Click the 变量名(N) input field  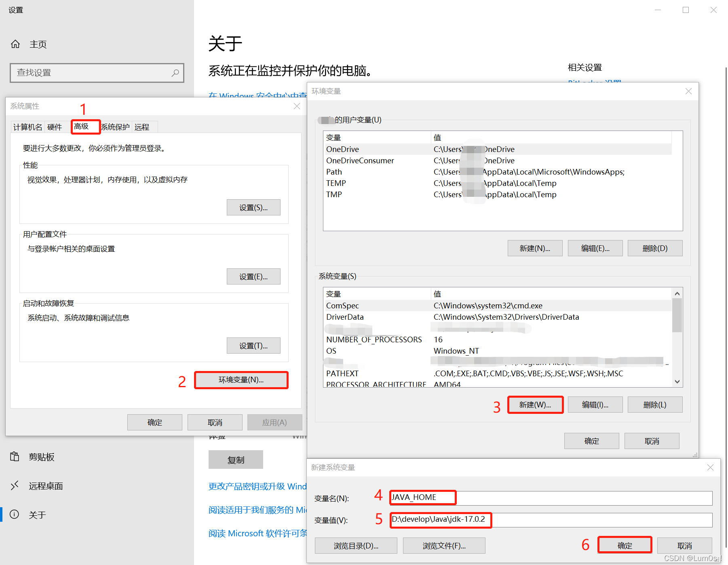[x=551, y=498]
